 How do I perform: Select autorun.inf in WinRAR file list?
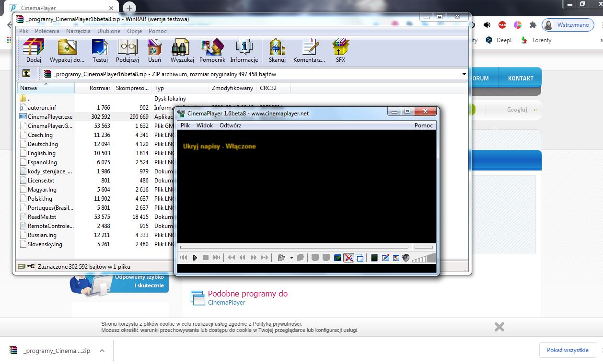42,108
